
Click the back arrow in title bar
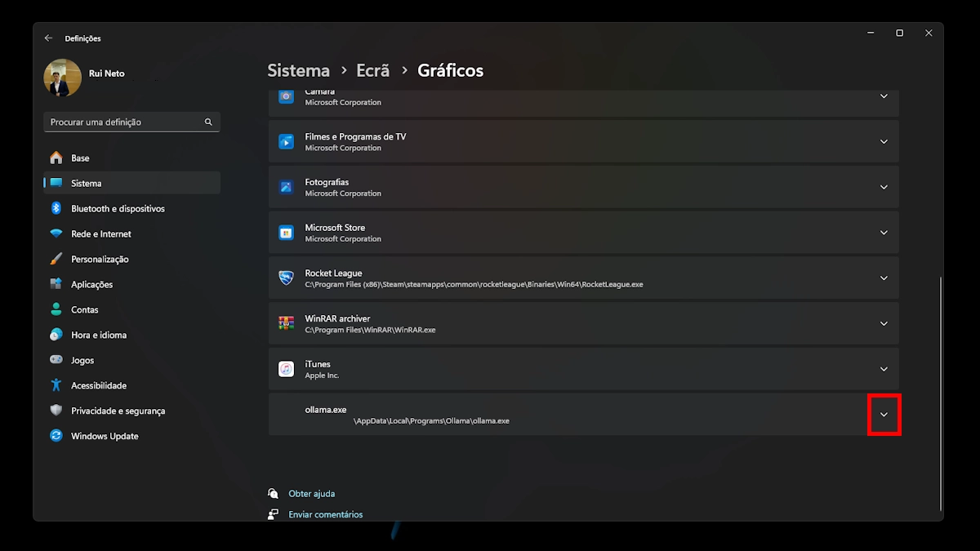pyautogui.click(x=48, y=38)
